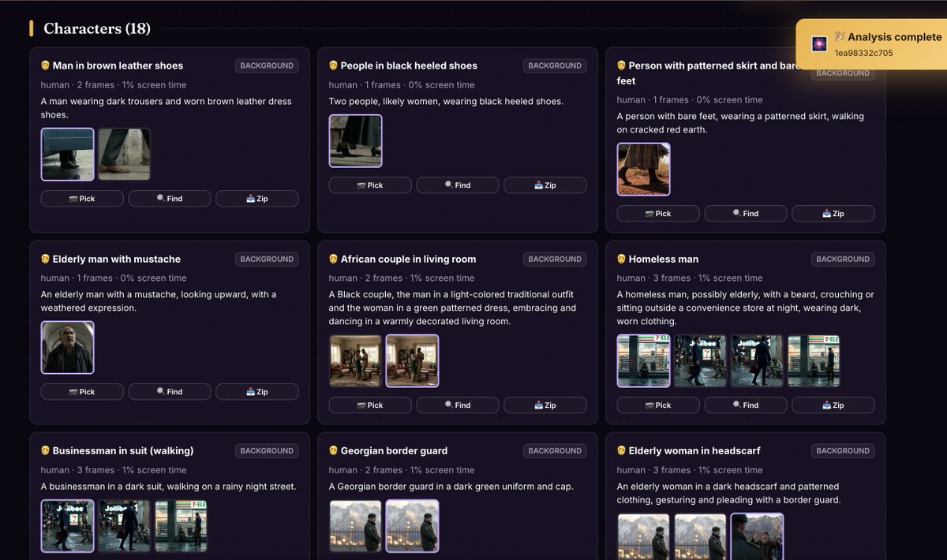Select first Businessman in suit thumbnail
Viewport: 947px width, 560px height.
click(68, 526)
